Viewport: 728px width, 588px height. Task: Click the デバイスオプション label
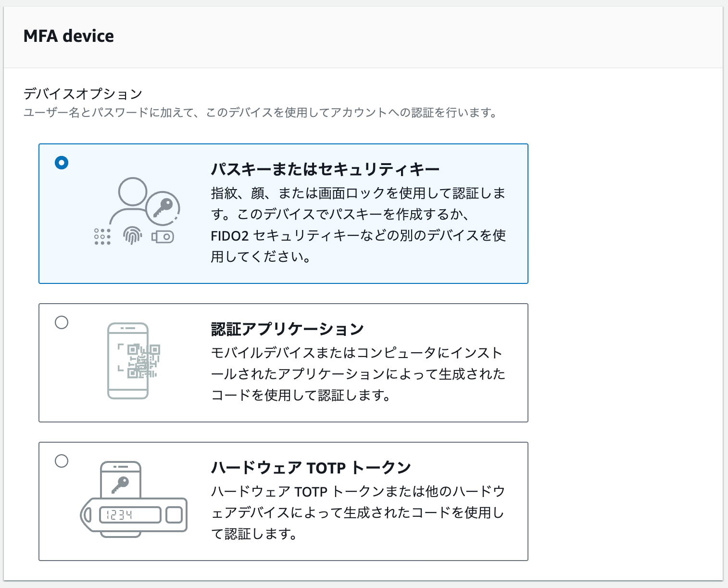coord(83,93)
